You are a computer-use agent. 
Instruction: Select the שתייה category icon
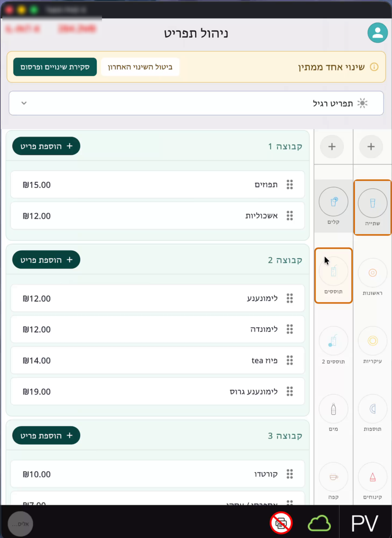coord(372,203)
